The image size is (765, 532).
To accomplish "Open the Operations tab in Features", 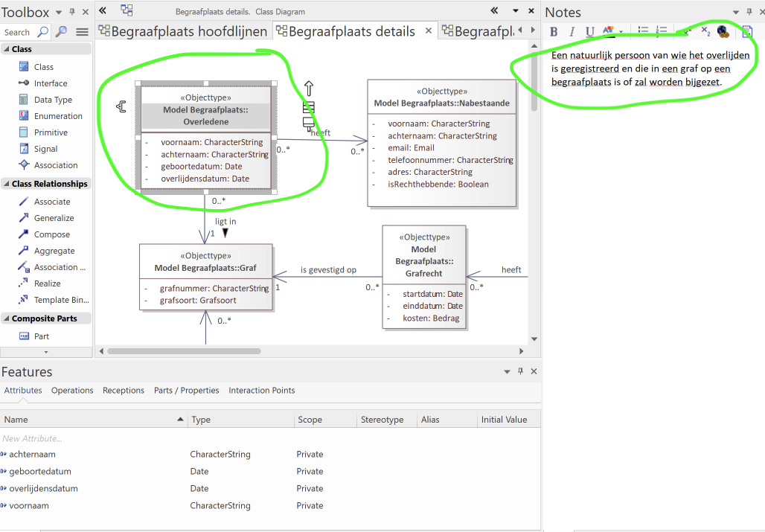I will click(72, 391).
